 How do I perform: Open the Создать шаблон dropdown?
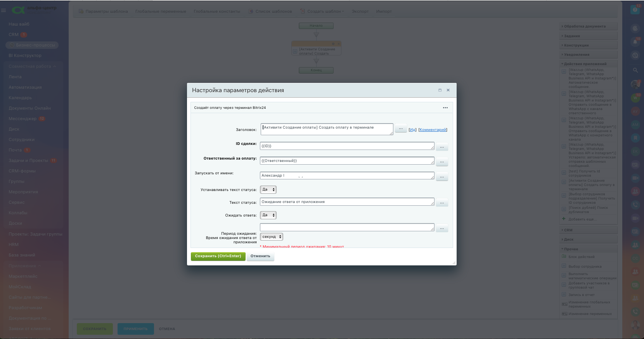tap(322, 11)
